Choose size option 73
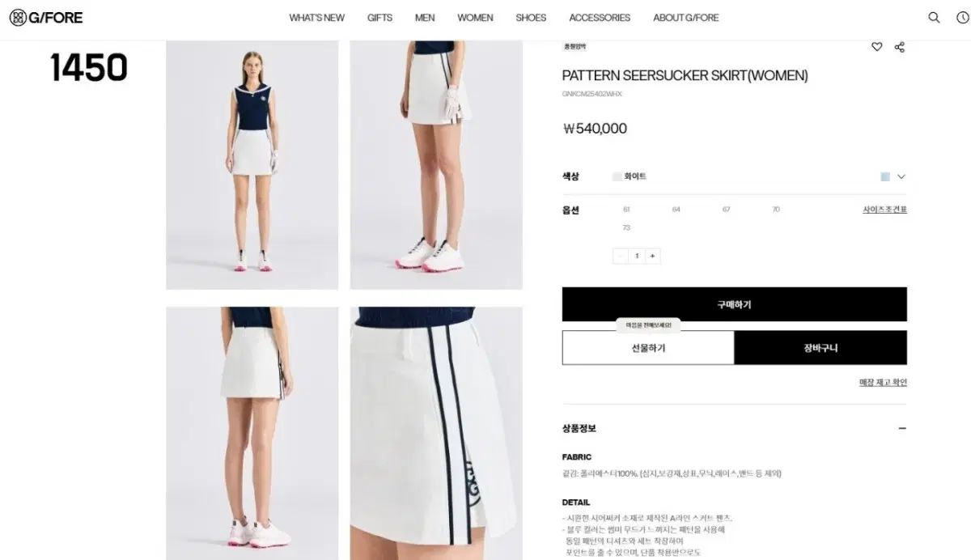The width and height of the screenshot is (971, 560). [626, 228]
